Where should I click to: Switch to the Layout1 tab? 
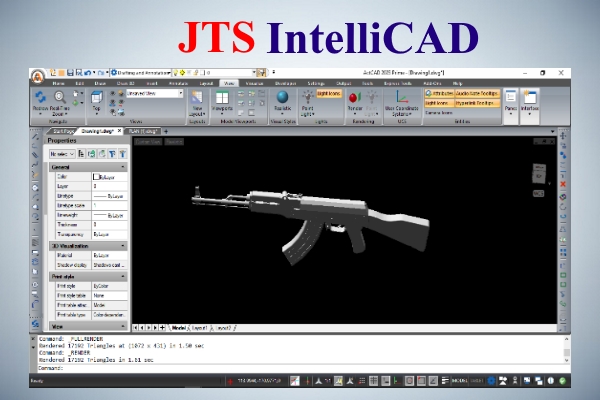199,328
